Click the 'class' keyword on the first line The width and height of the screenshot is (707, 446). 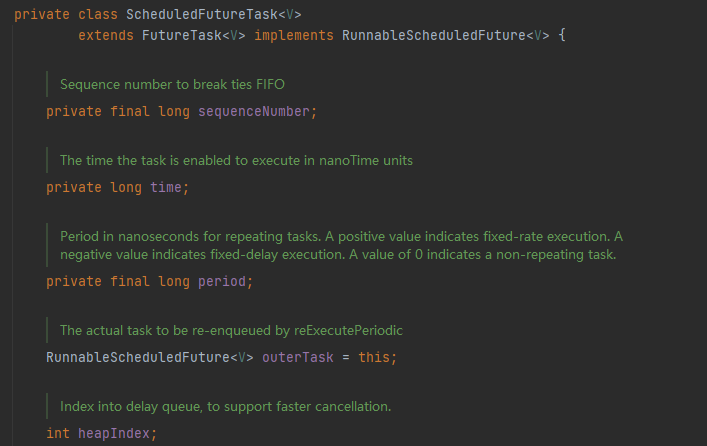(95, 15)
